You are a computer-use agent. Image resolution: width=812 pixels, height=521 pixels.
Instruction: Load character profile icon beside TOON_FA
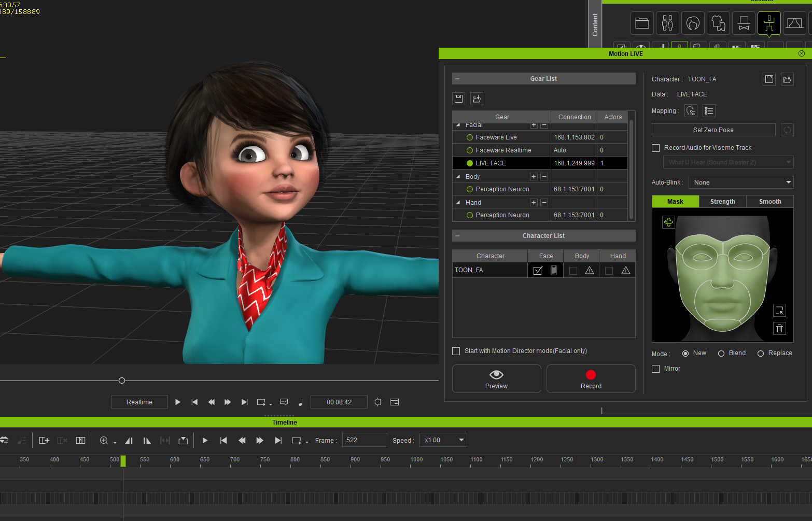(787, 79)
